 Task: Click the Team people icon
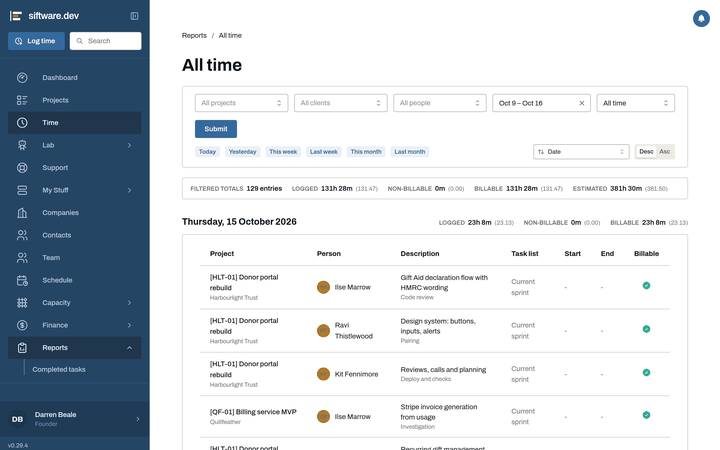coord(22,258)
